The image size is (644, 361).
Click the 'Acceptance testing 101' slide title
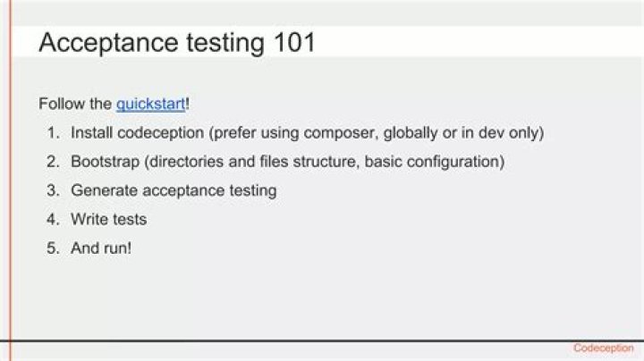click(x=177, y=43)
